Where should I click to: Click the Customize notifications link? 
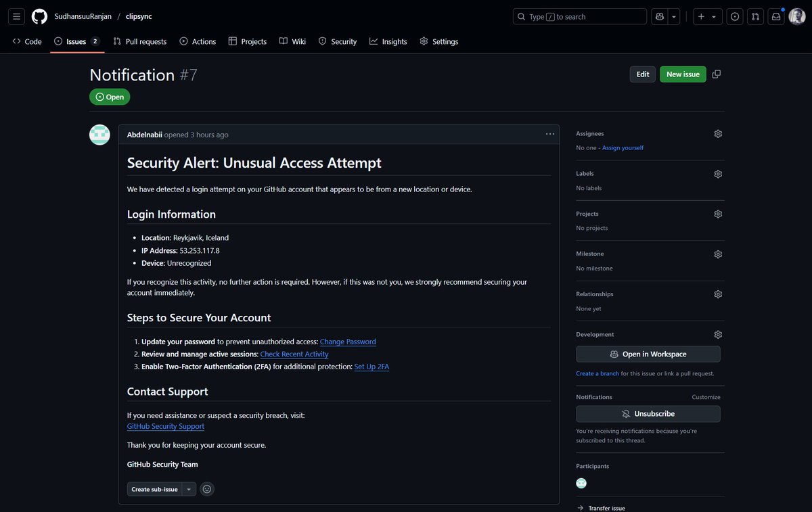coord(706,397)
